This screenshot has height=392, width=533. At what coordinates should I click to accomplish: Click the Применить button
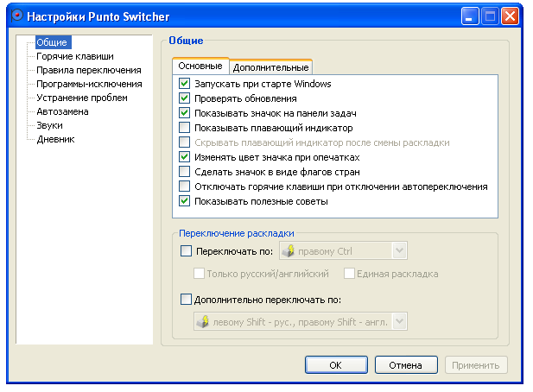tap(476, 365)
